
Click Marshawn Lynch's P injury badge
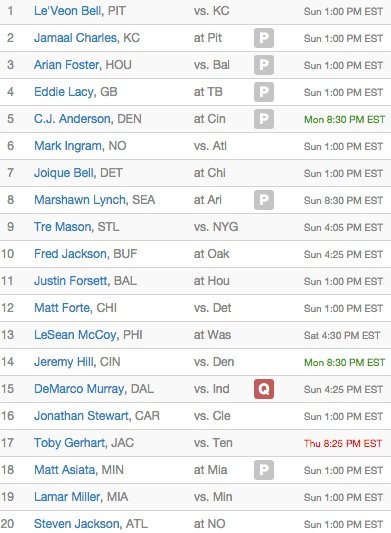point(264,200)
